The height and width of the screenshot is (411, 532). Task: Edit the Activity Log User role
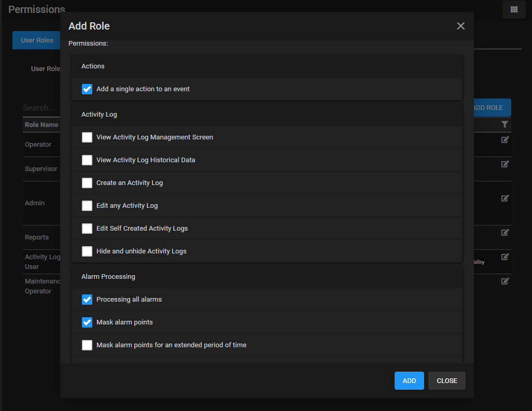point(505,257)
